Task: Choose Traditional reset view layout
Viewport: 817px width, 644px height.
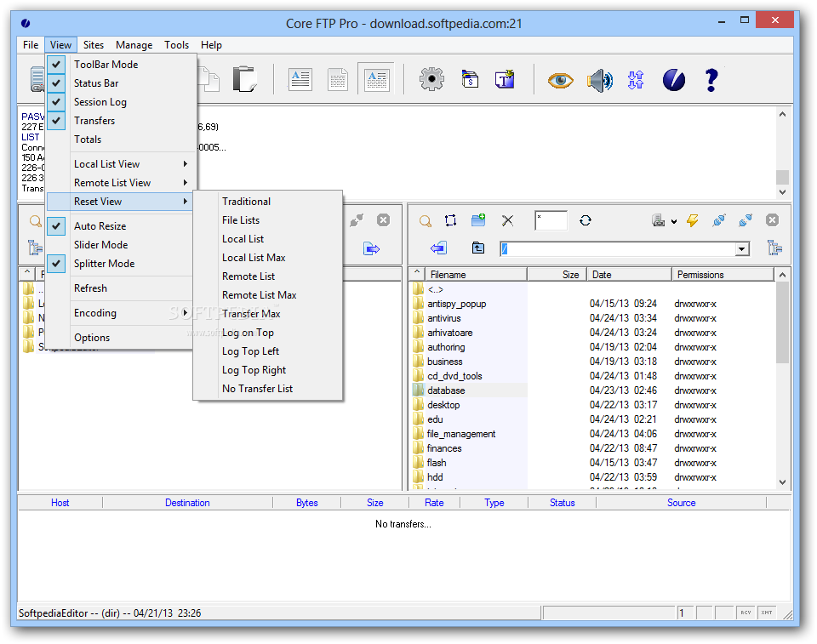Action: [x=268, y=202]
